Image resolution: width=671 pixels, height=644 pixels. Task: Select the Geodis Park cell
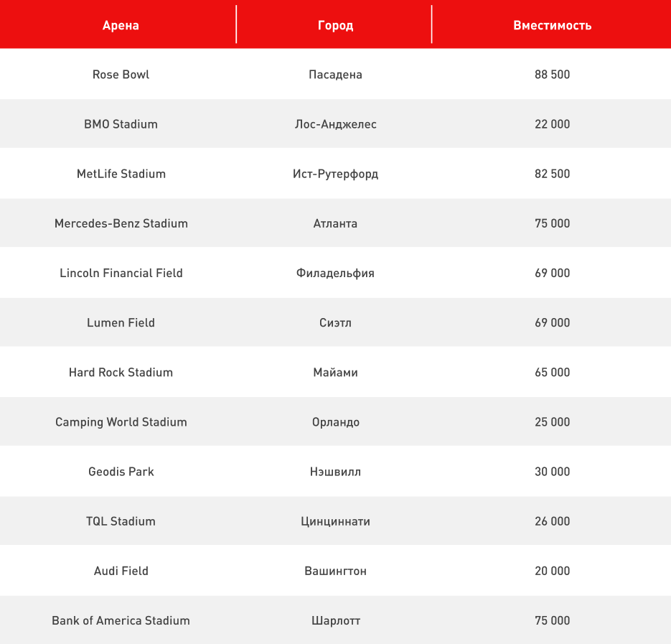pyautogui.click(x=121, y=472)
